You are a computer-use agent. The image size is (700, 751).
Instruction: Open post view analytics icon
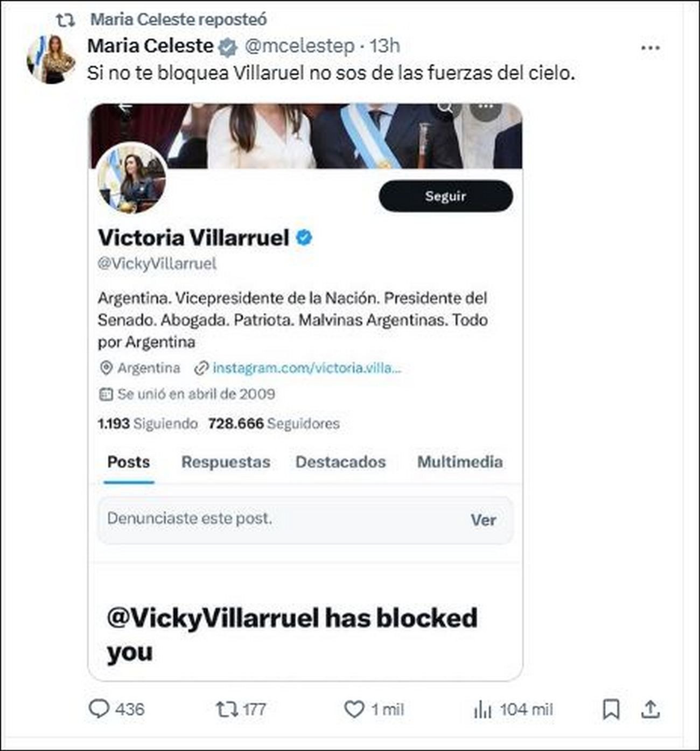(x=482, y=710)
